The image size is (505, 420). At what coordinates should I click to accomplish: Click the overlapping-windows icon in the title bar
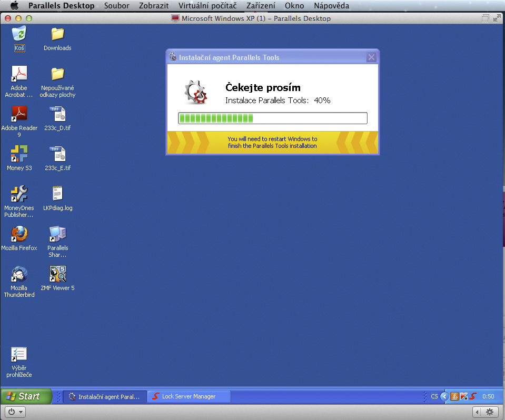point(485,18)
